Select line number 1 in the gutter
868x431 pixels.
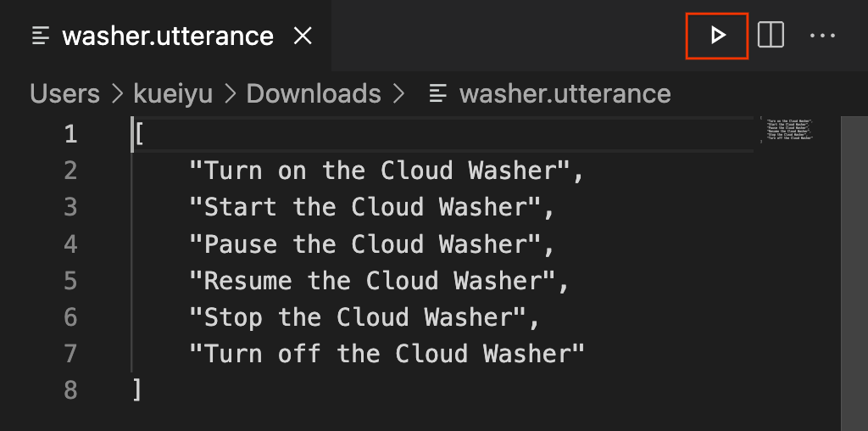(x=70, y=134)
